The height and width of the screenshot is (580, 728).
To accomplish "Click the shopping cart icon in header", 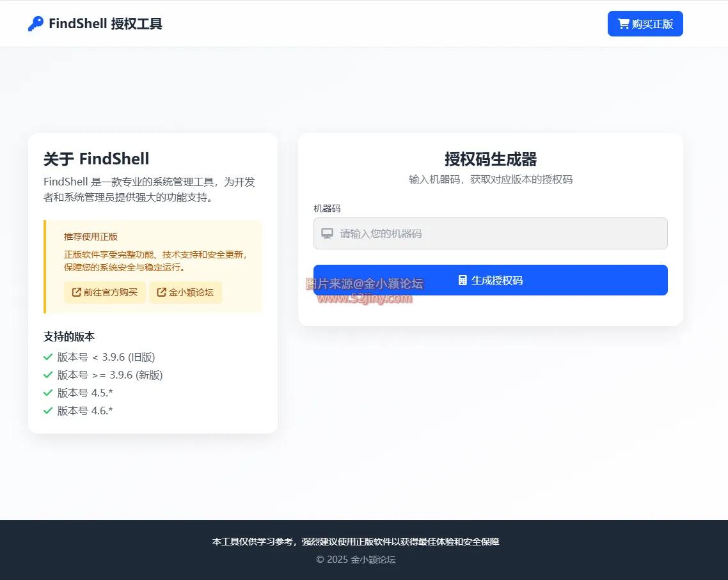I will 623,24.
